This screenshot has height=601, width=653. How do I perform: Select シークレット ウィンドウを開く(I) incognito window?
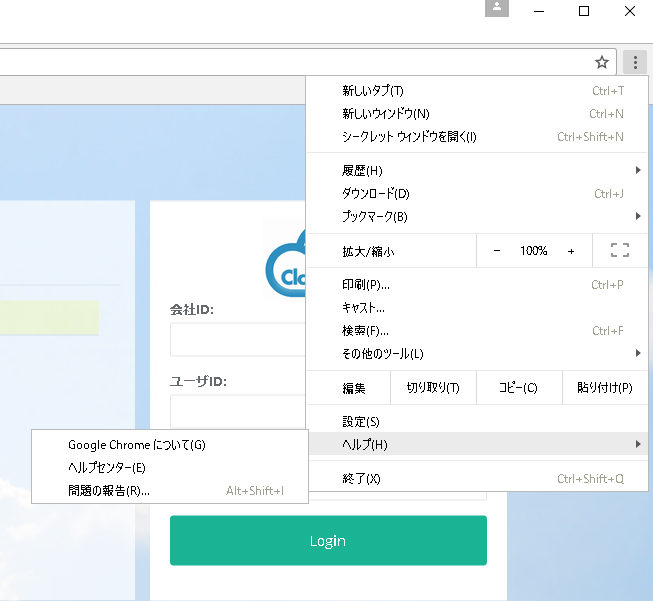coord(409,137)
